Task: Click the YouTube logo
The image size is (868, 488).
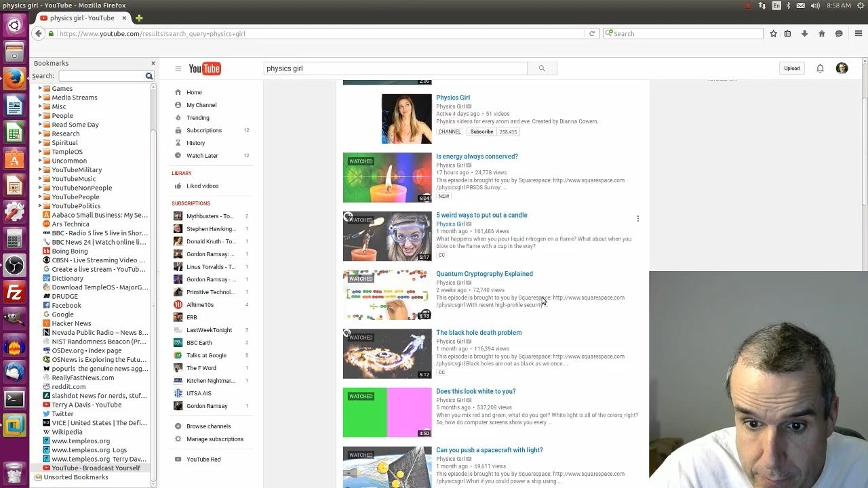Action: pos(205,68)
